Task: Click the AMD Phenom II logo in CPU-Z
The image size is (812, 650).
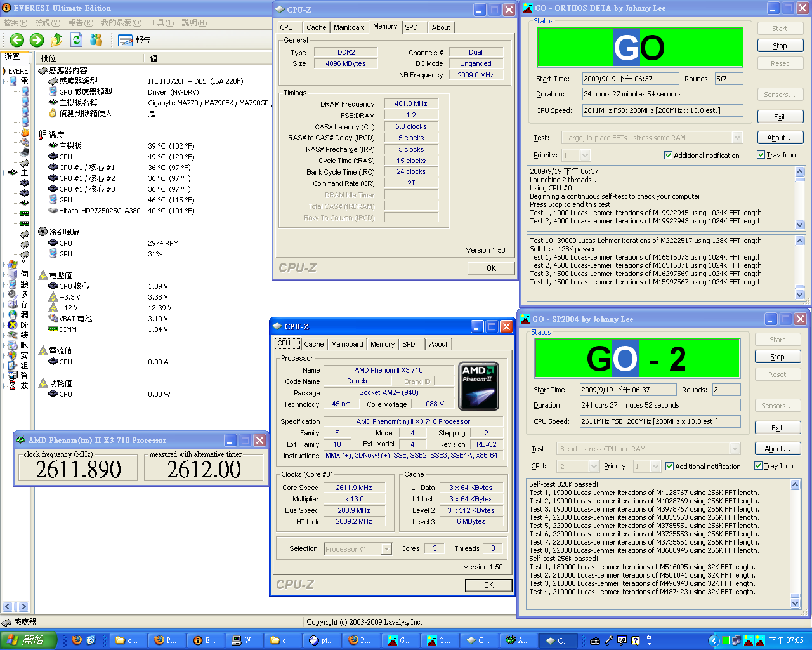Action: pyautogui.click(x=478, y=386)
